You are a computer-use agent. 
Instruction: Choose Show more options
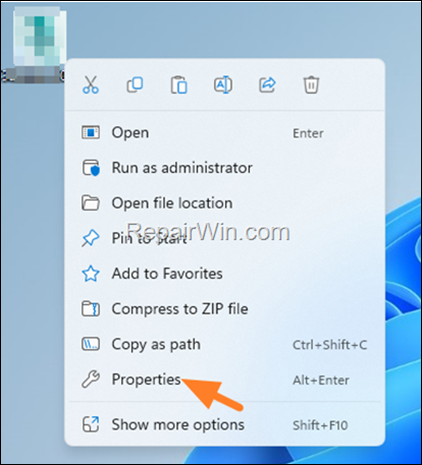click(225, 425)
